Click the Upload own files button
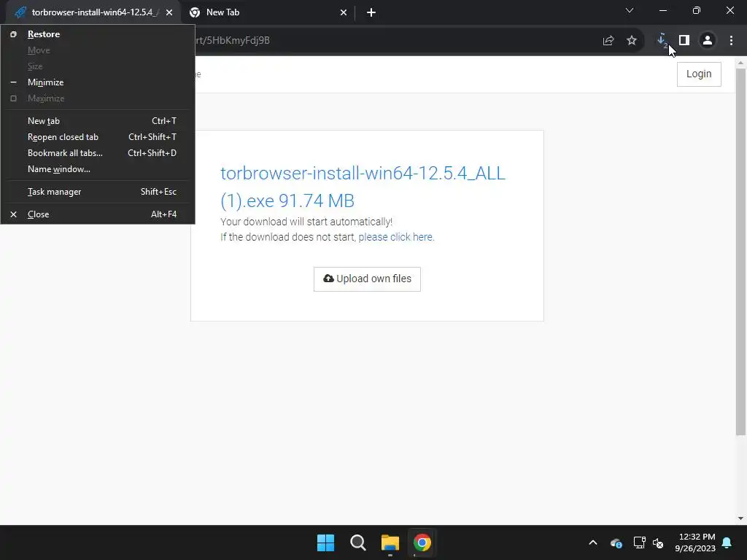 (367, 279)
